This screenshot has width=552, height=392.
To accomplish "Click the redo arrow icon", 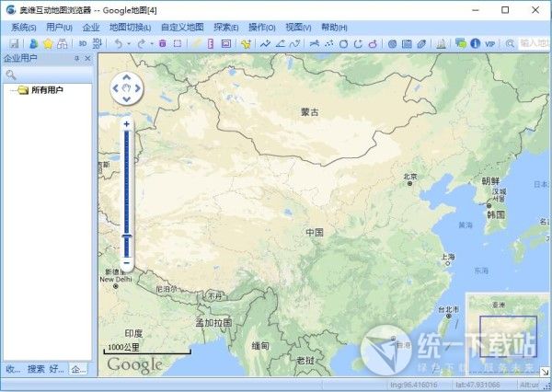I will [x=142, y=43].
